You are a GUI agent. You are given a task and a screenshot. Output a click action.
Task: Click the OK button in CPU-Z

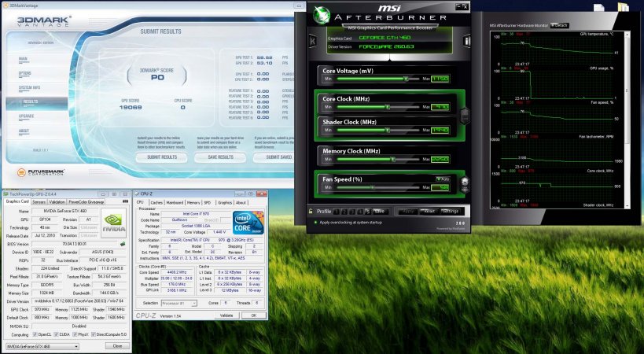click(x=253, y=315)
